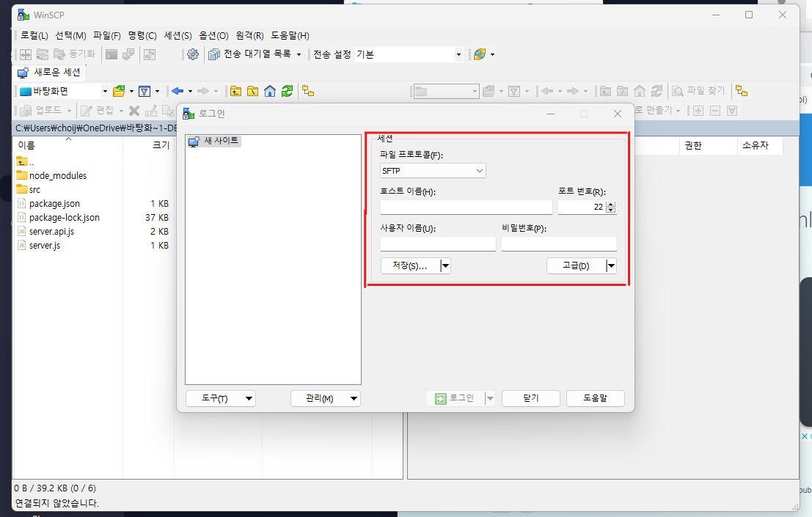Open the Session (세션) menu
Viewport: 812px width, 517px height.
point(178,36)
